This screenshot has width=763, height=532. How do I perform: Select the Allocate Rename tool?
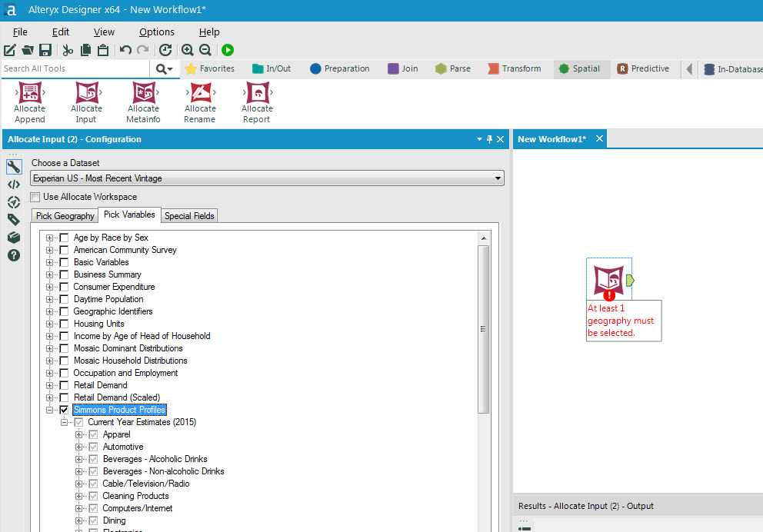pyautogui.click(x=200, y=102)
